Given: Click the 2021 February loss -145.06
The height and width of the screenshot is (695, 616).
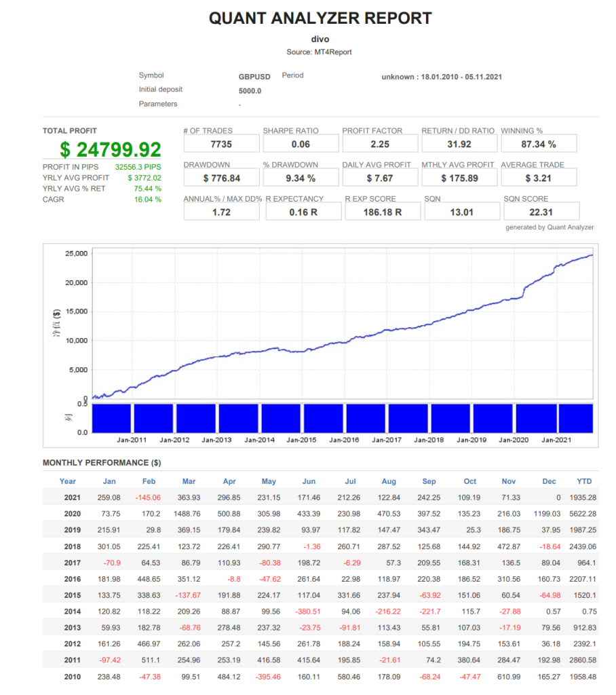Looking at the screenshot, I should point(148,497).
